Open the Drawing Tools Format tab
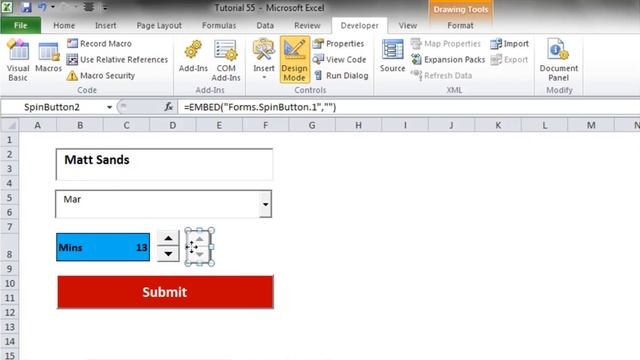 pyautogui.click(x=460, y=25)
